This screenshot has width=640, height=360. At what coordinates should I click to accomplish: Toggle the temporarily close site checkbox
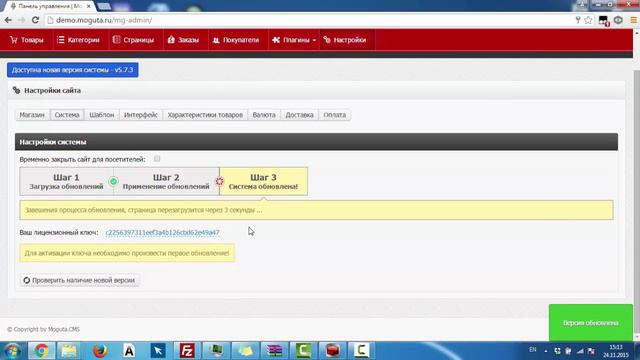click(x=157, y=159)
